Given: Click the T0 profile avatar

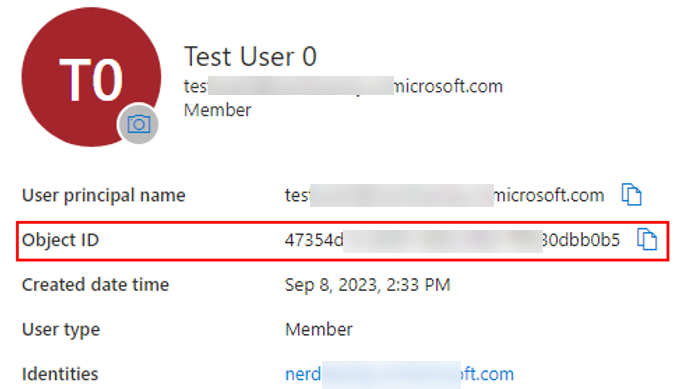Looking at the screenshot, I should coord(91,77).
